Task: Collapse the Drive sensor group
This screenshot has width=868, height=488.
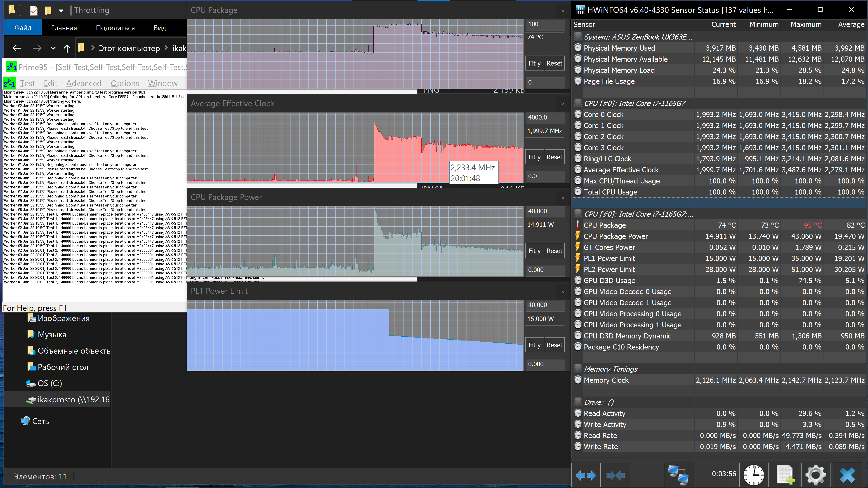Action: [x=578, y=402]
